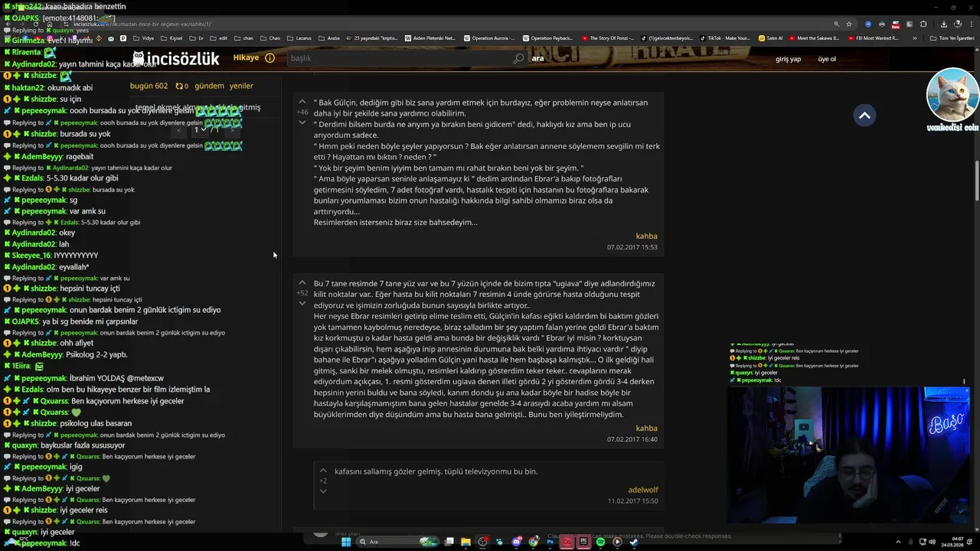Image resolution: width=980 pixels, height=551 pixels.
Task: Open kahba's profile on the 15:53 entry
Action: (x=646, y=236)
